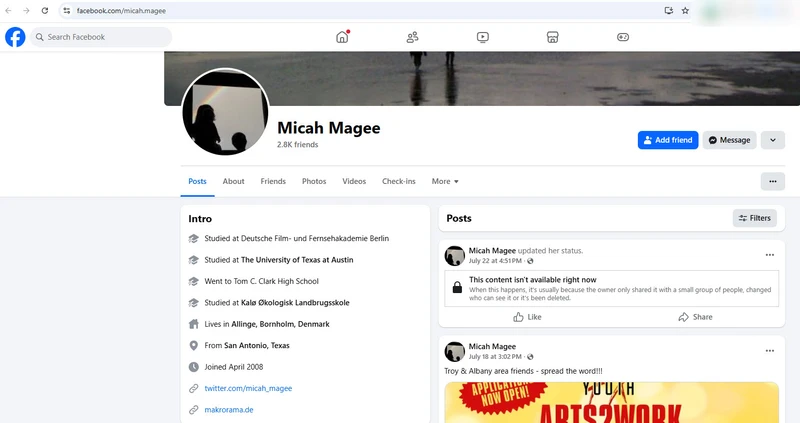Screen dimensions: 800x423
Task: Open The University of Texas at Austin link
Action: click(x=297, y=260)
